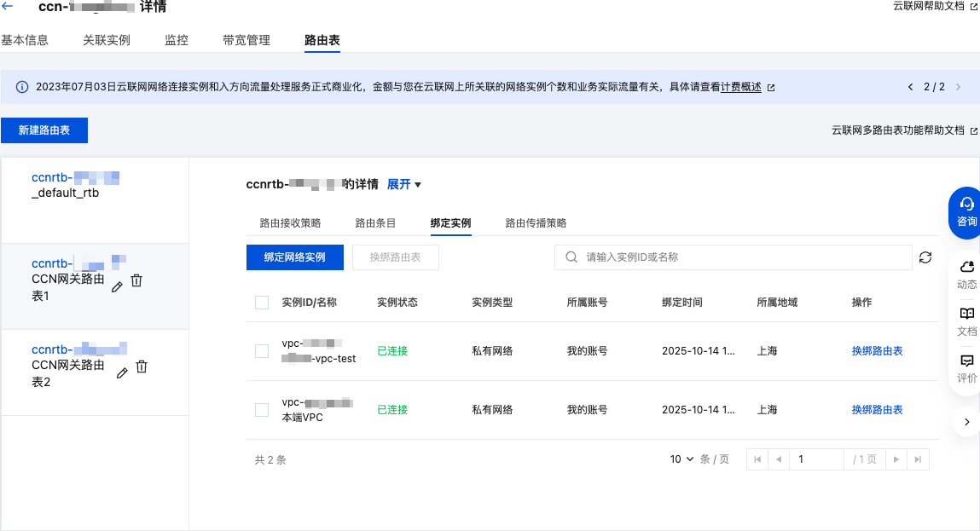Delete CCN网关路由表1 with trash icon
The width and height of the screenshot is (980, 531).
click(x=136, y=280)
